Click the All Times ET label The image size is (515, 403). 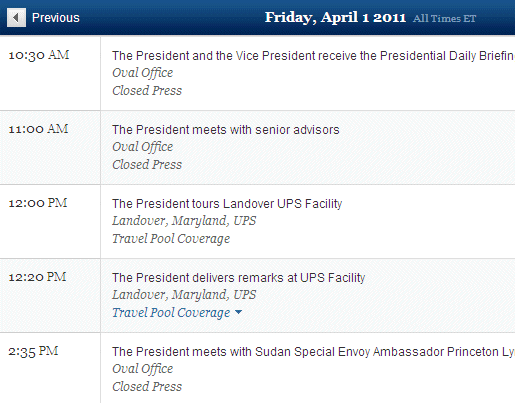[444, 19]
